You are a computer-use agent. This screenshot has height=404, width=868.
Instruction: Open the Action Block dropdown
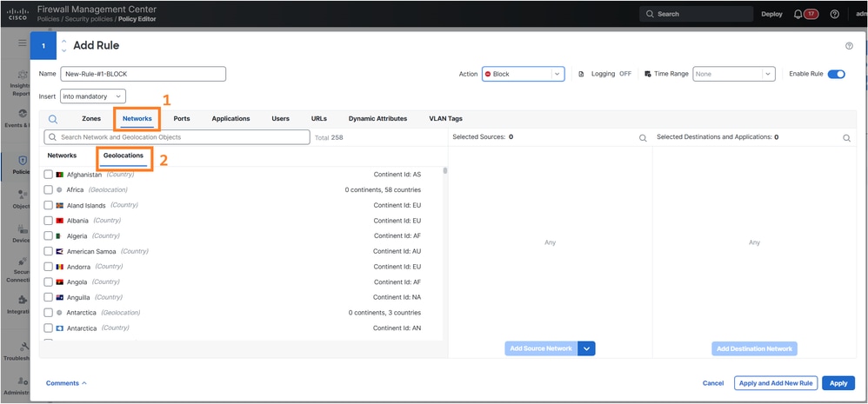click(x=523, y=74)
